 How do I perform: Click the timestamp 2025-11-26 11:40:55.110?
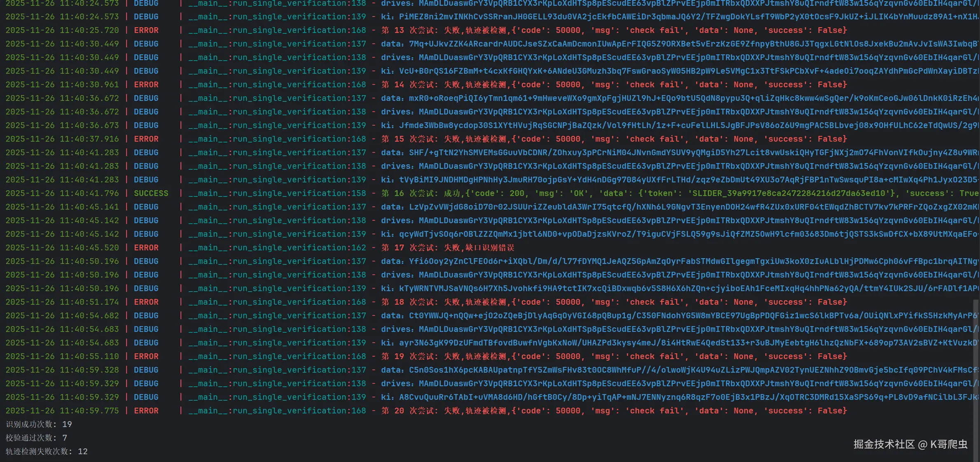(x=62, y=356)
